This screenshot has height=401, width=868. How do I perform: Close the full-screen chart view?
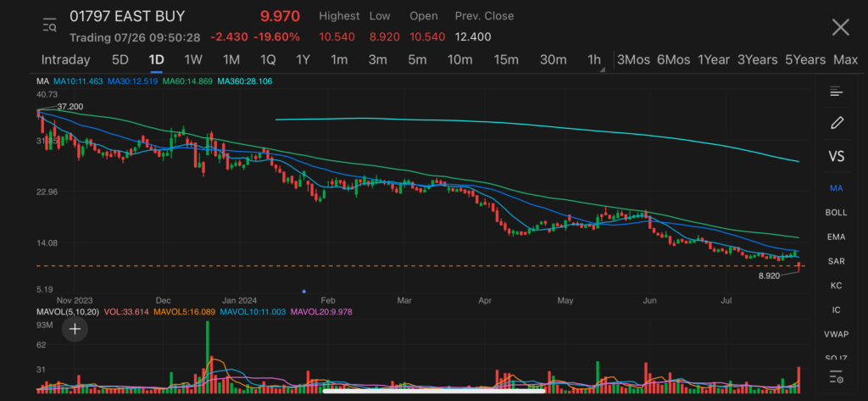tap(839, 27)
